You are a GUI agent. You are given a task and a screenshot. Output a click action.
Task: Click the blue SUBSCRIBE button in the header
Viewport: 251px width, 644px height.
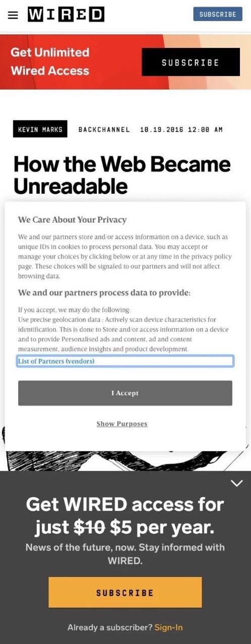coord(218,14)
